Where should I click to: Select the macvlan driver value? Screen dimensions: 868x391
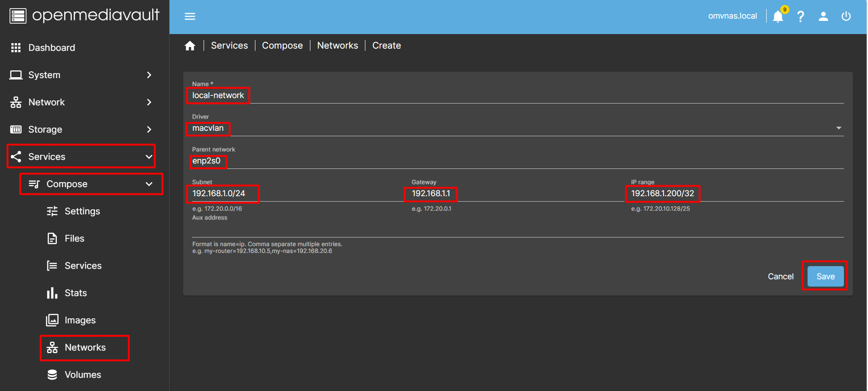click(x=208, y=128)
